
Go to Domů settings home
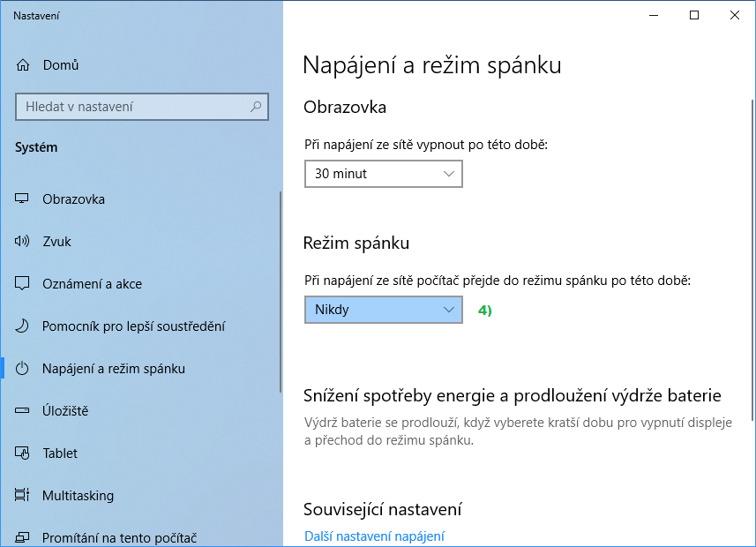point(60,65)
